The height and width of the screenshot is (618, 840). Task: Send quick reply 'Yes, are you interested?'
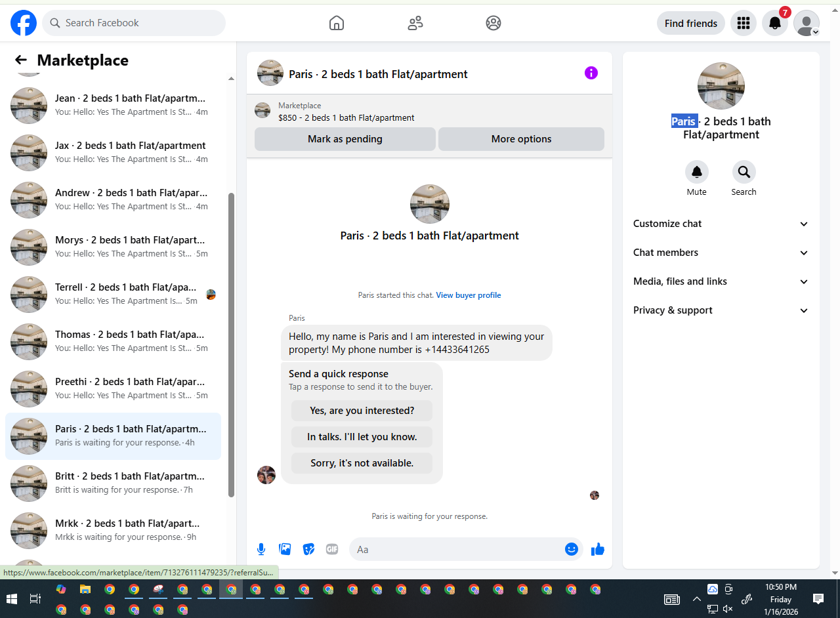(362, 411)
